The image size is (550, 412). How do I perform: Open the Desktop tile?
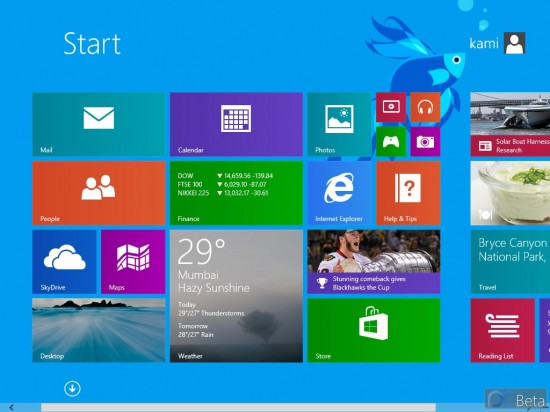[x=99, y=330]
